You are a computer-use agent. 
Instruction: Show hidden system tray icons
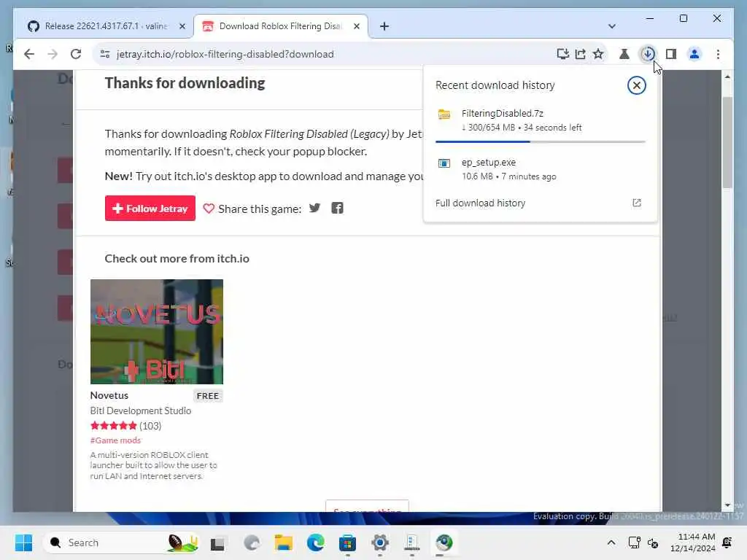click(611, 542)
